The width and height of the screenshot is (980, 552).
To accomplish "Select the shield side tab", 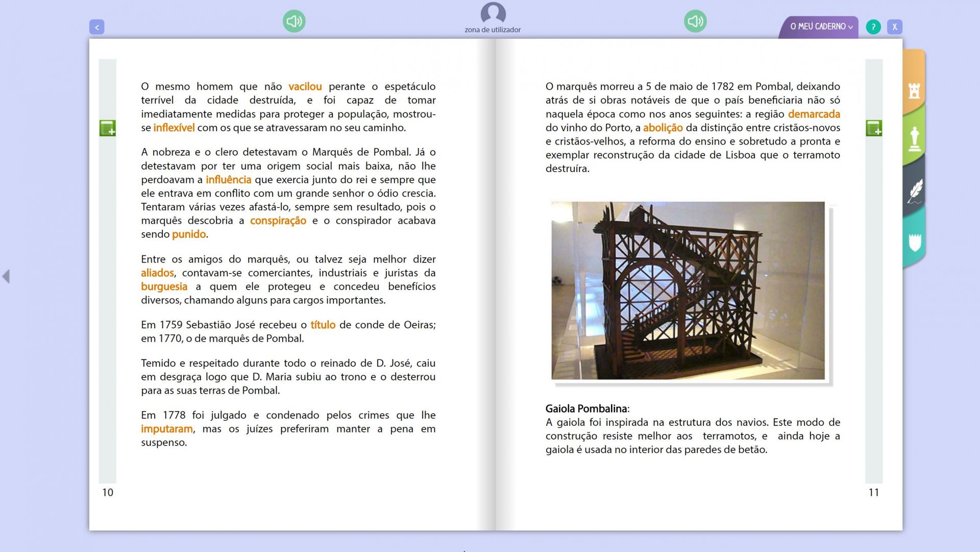I will tap(914, 242).
